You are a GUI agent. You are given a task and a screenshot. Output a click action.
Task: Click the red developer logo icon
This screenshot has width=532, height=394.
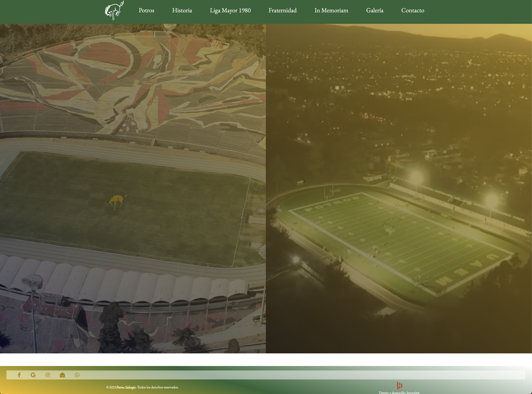(x=399, y=385)
